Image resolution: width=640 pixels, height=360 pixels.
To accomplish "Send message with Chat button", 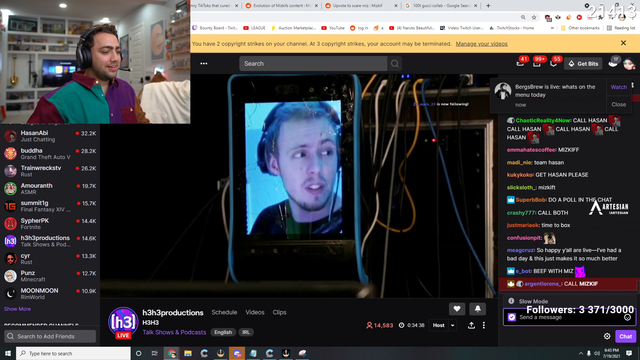I will [x=625, y=336].
